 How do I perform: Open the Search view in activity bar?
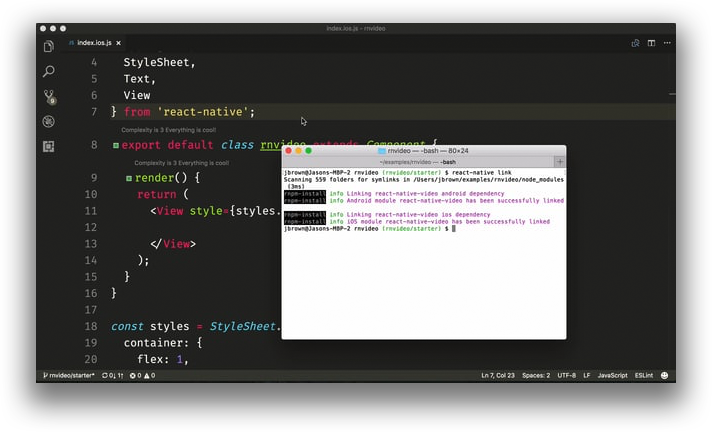tap(49, 71)
